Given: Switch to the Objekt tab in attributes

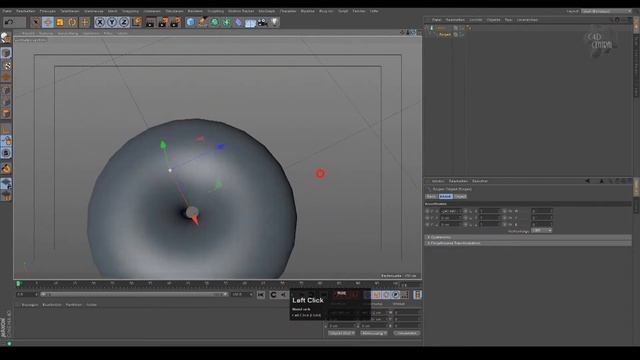Looking at the screenshot, I should (x=460, y=196).
